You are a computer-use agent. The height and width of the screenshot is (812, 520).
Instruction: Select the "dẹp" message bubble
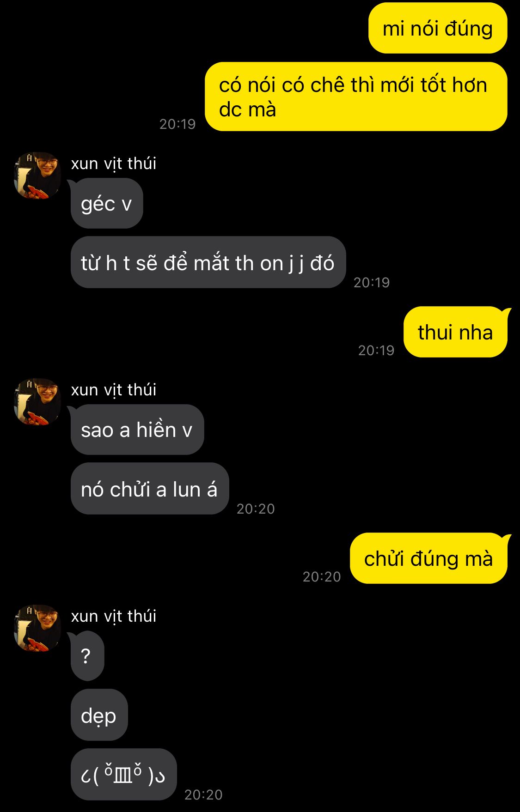[x=99, y=715]
